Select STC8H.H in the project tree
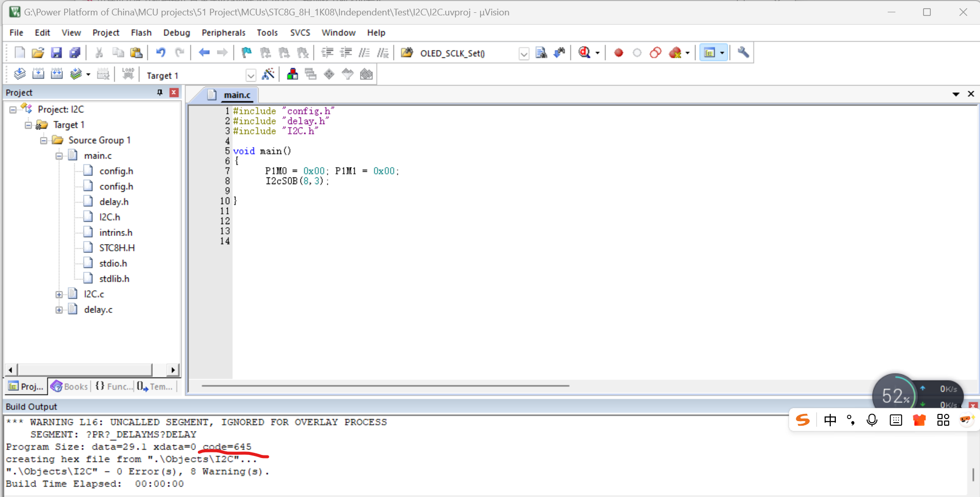Screen dimensions: 980x497 117,248
